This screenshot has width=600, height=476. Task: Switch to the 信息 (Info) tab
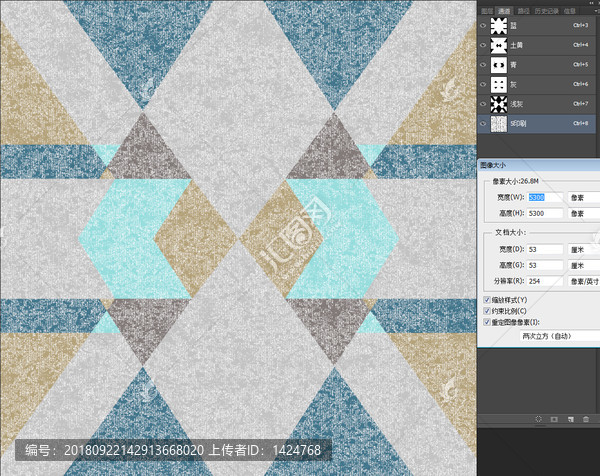pyautogui.click(x=570, y=11)
